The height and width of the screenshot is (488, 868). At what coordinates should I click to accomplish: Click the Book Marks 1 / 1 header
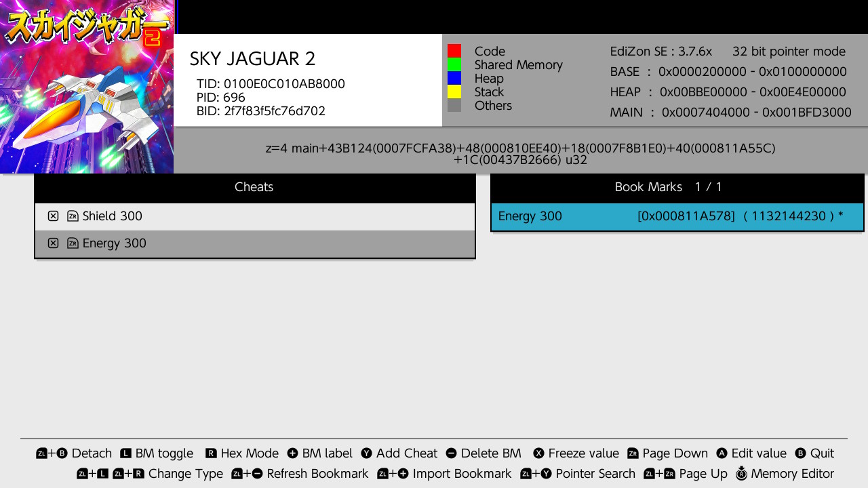pyautogui.click(x=677, y=187)
